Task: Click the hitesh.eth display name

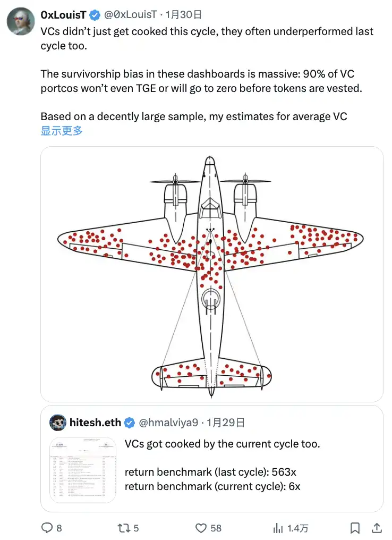Action: 96,423
